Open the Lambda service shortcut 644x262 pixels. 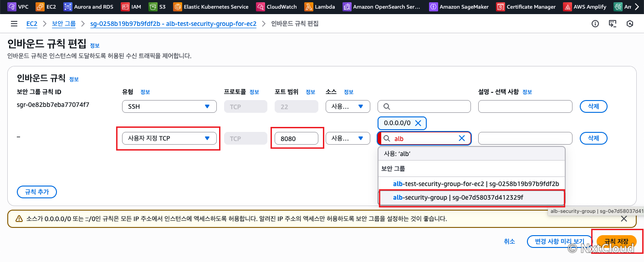tap(320, 7)
